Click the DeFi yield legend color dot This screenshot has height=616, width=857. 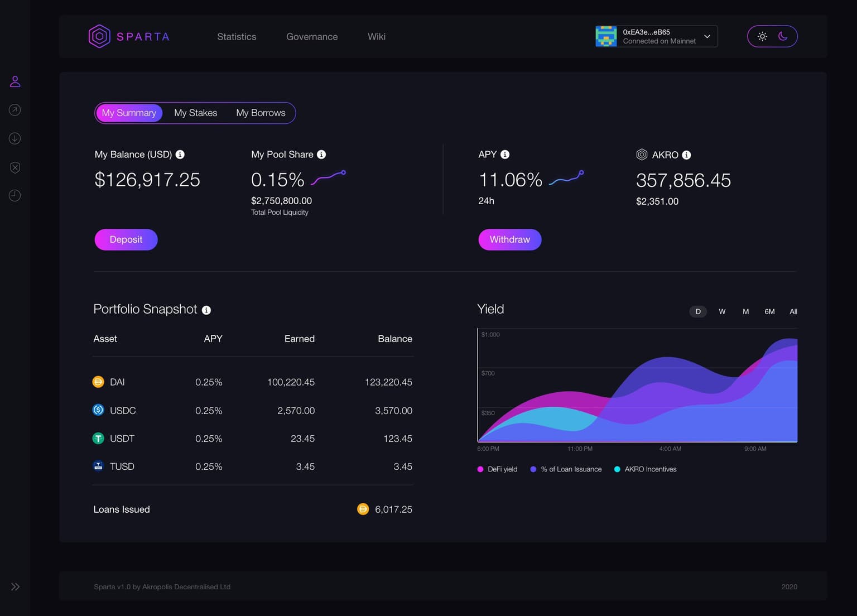click(x=480, y=469)
